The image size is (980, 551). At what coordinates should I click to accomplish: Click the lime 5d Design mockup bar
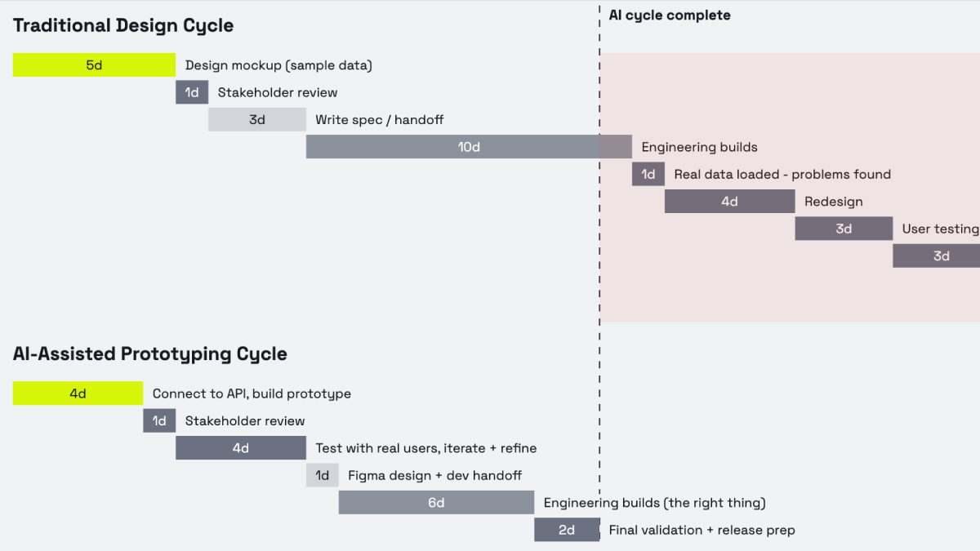click(94, 65)
